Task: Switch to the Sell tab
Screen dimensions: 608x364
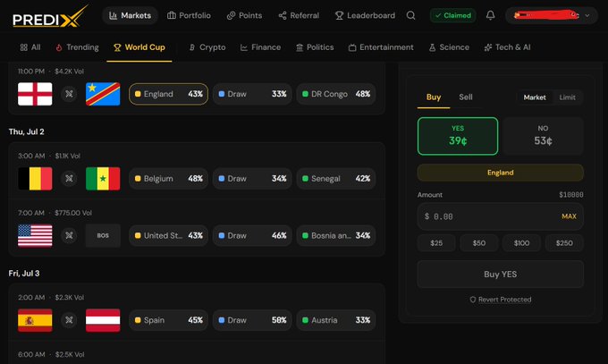Action: (x=466, y=97)
